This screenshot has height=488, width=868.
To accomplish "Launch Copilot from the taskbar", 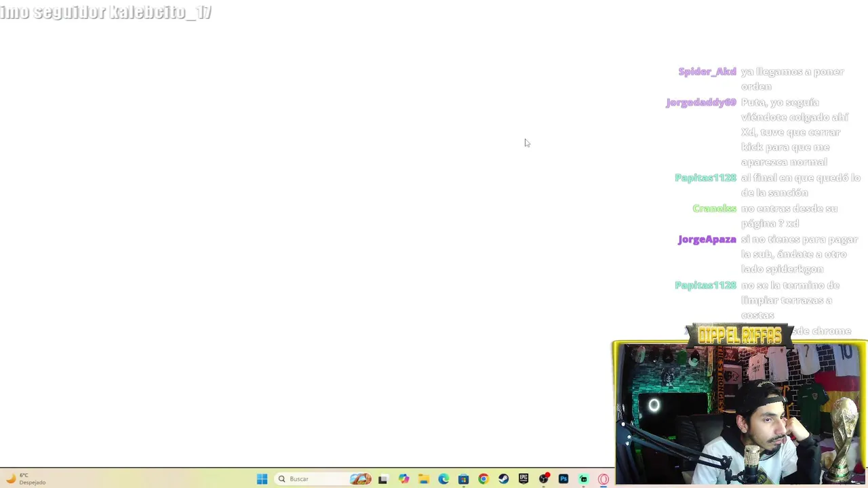I will tap(403, 479).
